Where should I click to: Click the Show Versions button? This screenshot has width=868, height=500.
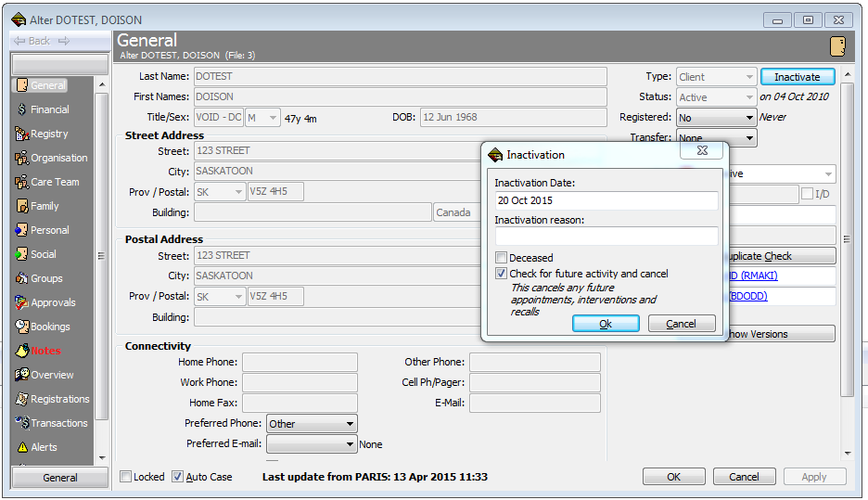click(x=782, y=334)
